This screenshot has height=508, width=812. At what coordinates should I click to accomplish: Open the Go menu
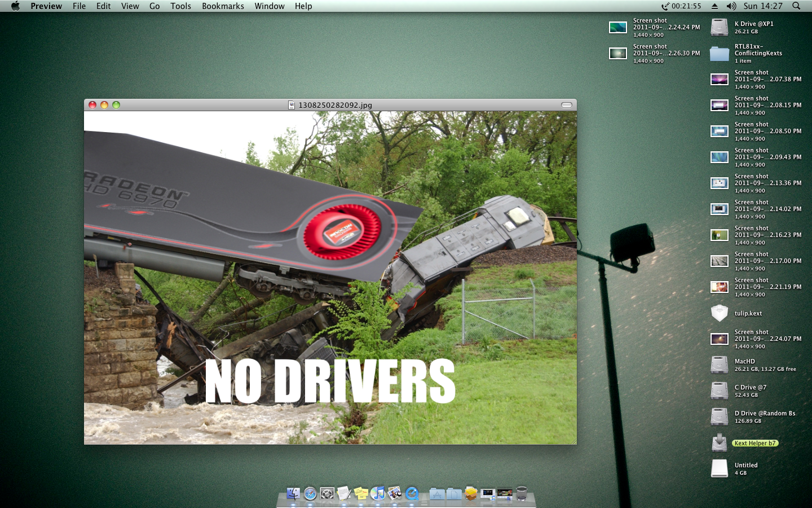155,6
